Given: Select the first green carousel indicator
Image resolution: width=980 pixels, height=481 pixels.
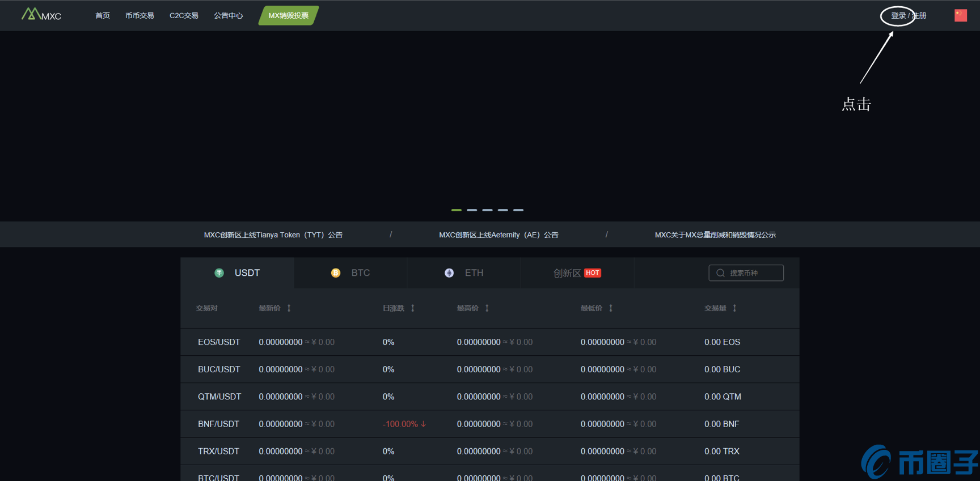Looking at the screenshot, I should [x=456, y=210].
